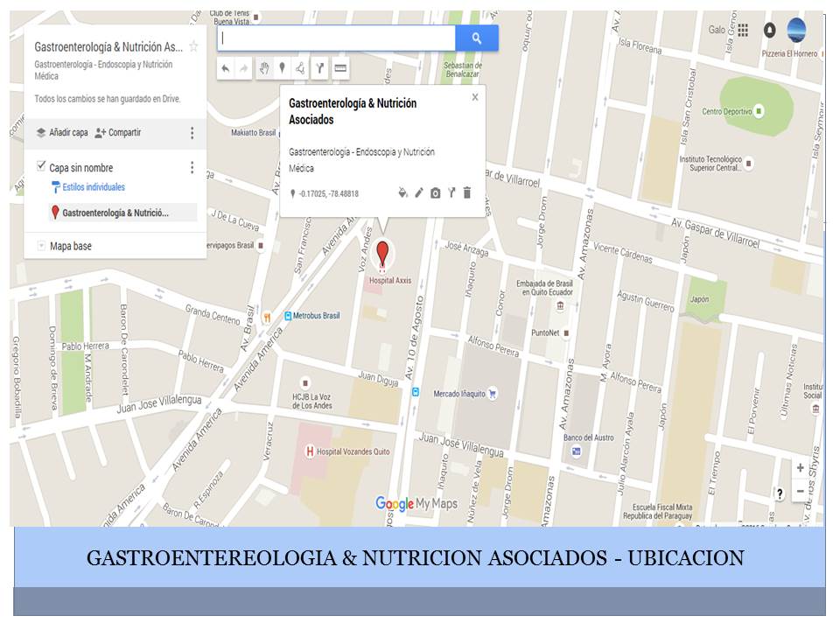
Task: Zoom out with the minus button
Action: pyautogui.click(x=800, y=491)
